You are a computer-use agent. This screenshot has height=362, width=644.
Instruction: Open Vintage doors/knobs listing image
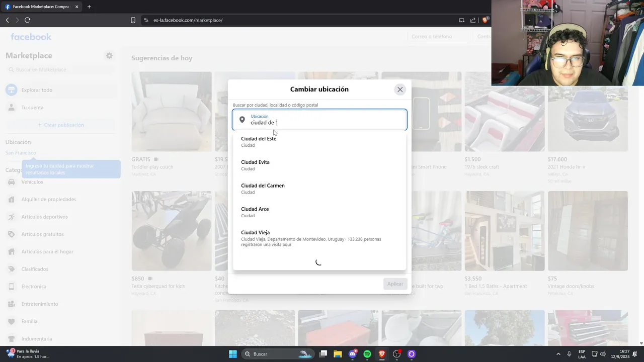[588, 231]
